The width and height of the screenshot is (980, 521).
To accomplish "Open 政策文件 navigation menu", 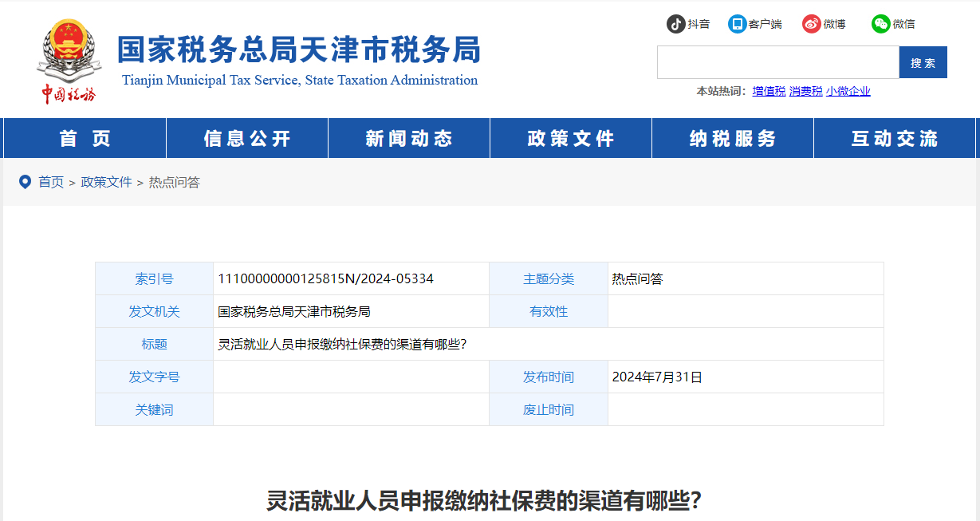I will point(571,138).
